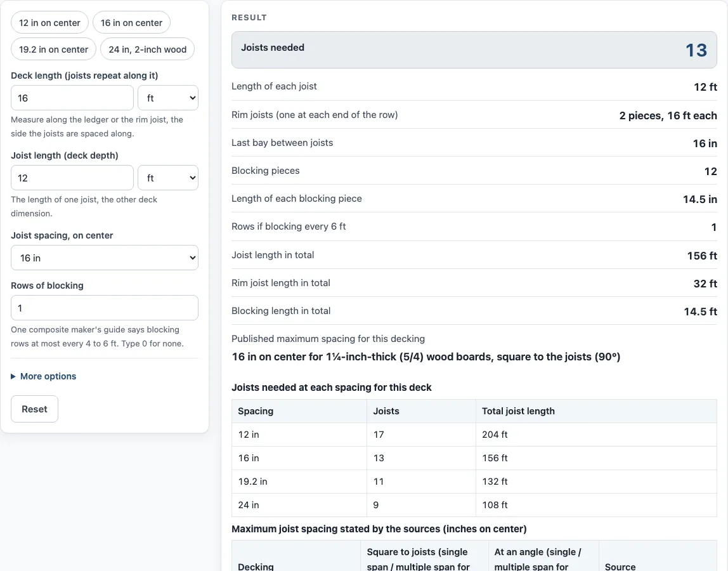Click the Reset button

click(x=34, y=409)
